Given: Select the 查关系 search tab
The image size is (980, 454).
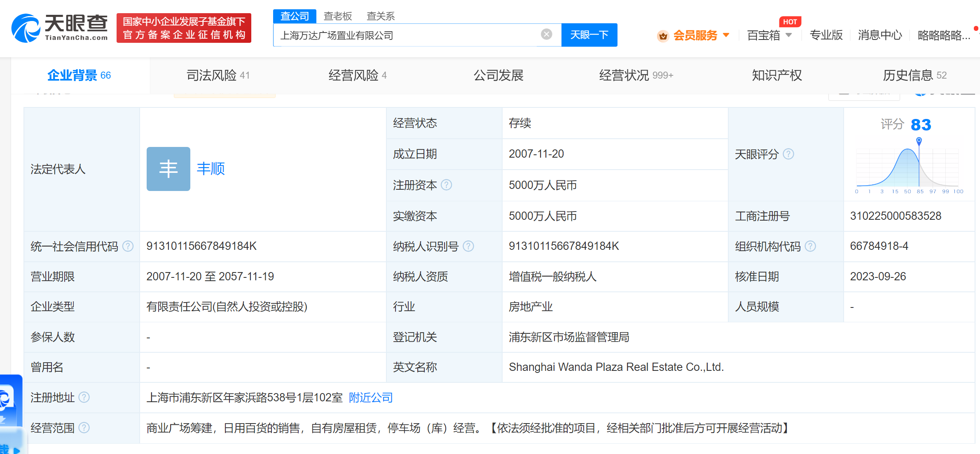Looking at the screenshot, I should [381, 16].
